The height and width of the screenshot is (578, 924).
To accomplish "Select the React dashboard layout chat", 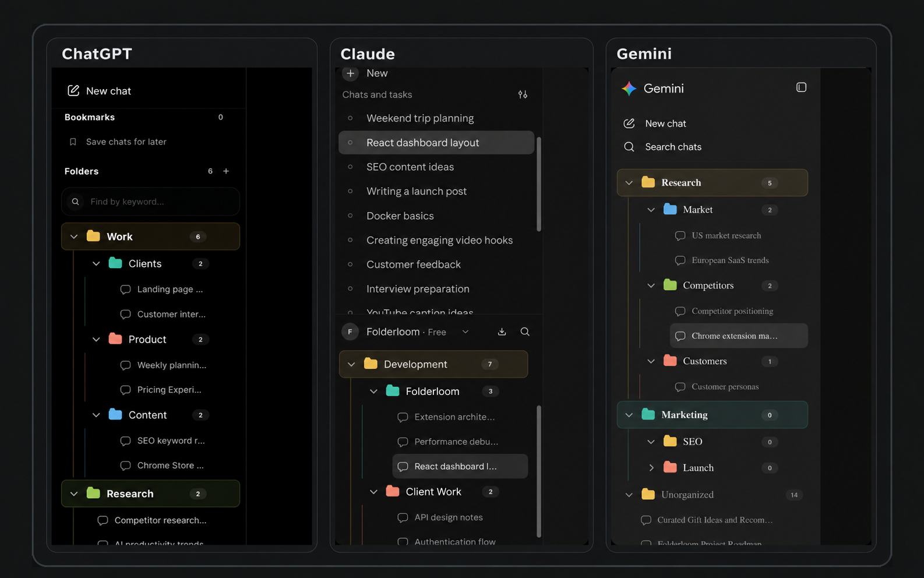I will (436, 143).
